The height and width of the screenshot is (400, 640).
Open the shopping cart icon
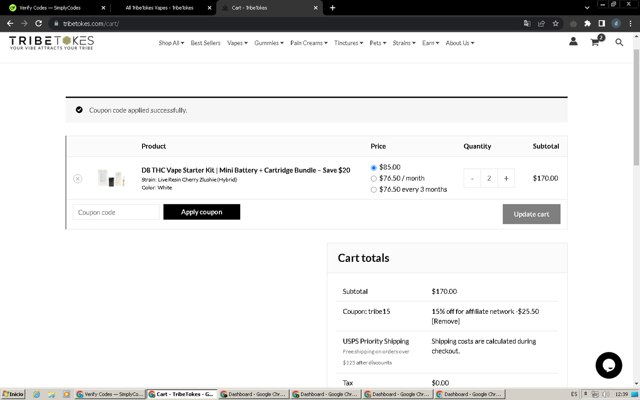pyautogui.click(x=596, y=42)
